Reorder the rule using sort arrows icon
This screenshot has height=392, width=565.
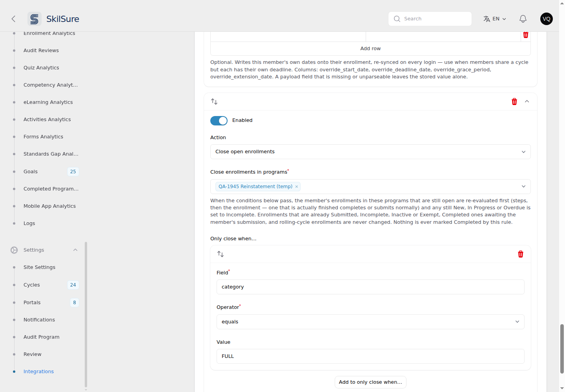[x=214, y=102]
